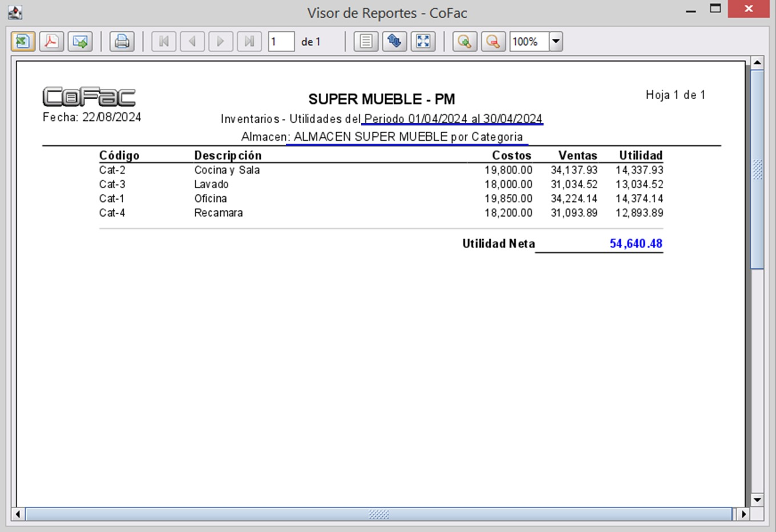This screenshot has width=776, height=532.
Task: Click the cost value '19,850.00'
Action: (x=508, y=198)
